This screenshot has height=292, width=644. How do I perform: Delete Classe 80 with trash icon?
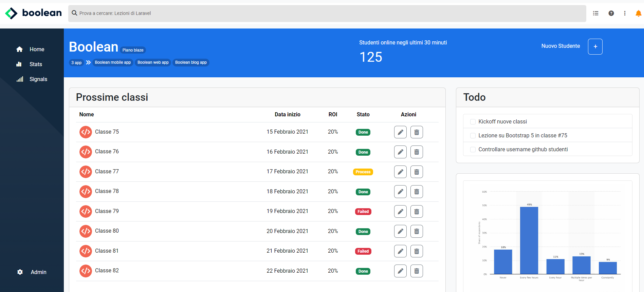[x=417, y=231]
